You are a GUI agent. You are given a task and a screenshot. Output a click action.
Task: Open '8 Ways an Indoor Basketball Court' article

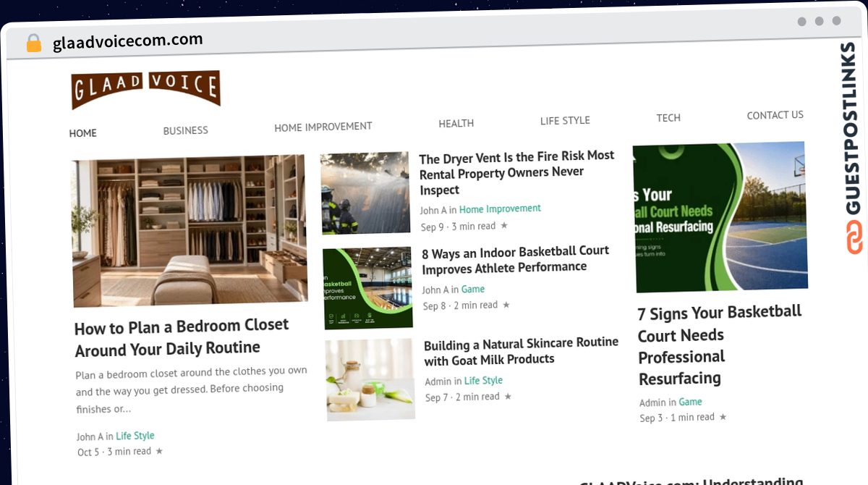(x=515, y=259)
